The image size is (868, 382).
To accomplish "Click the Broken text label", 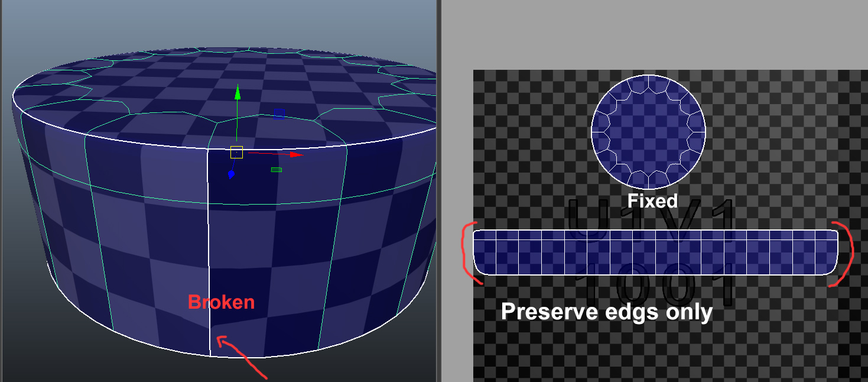I will tap(220, 303).
